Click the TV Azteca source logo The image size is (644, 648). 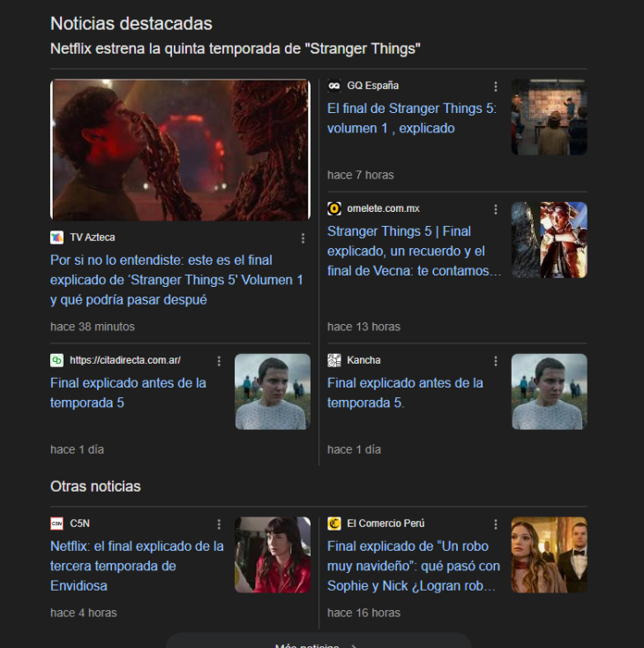pyautogui.click(x=57, y=237)
